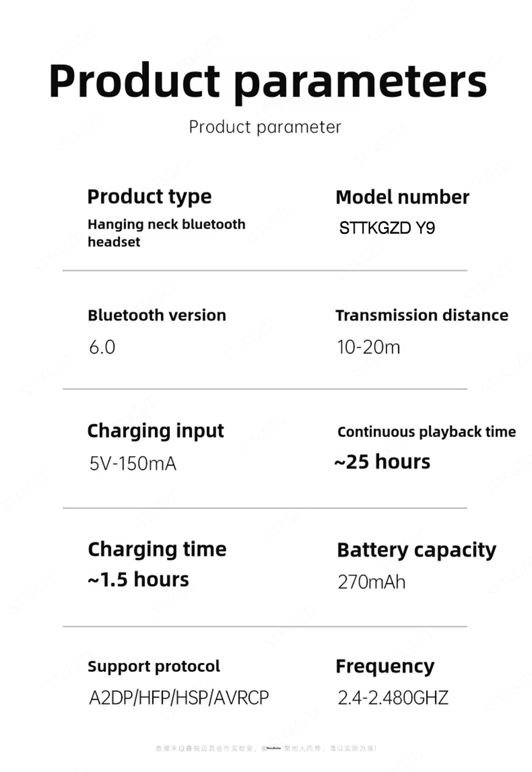Click the large "Product parameters" title
The image size is (532, 772).
pyautogui.click(x=268, y=82)
